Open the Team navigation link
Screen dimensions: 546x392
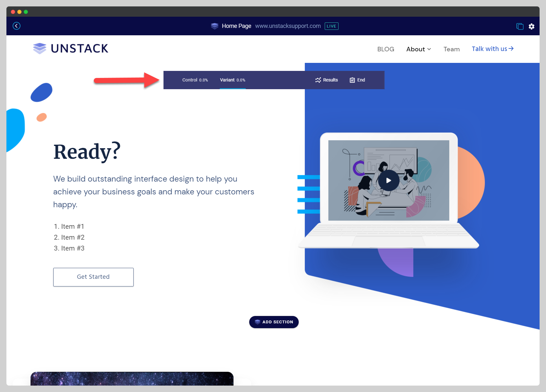[451, 49]
